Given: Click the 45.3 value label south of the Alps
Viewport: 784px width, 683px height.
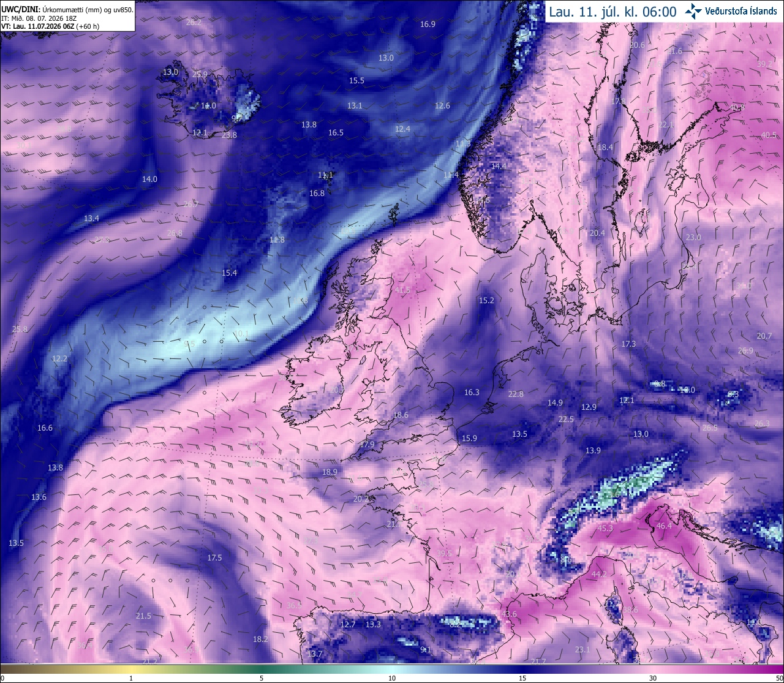Looking at the screenshot, I should (605, 529).
